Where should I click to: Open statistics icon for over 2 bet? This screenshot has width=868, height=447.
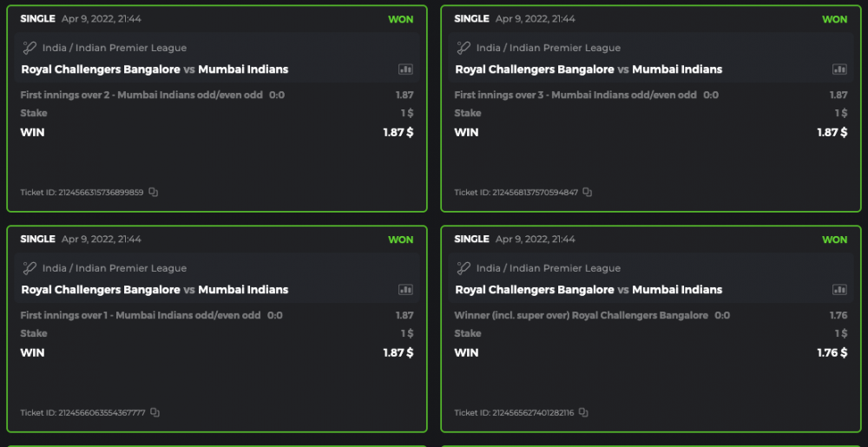pos(405,69)
